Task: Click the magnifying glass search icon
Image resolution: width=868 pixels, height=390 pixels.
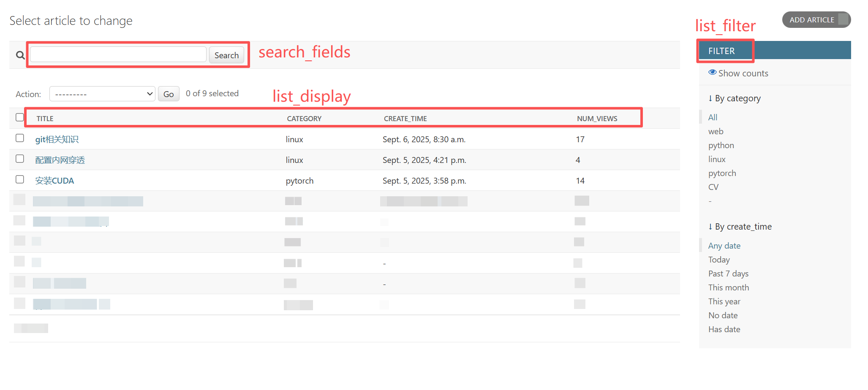Action: click(x=20, y=55)
